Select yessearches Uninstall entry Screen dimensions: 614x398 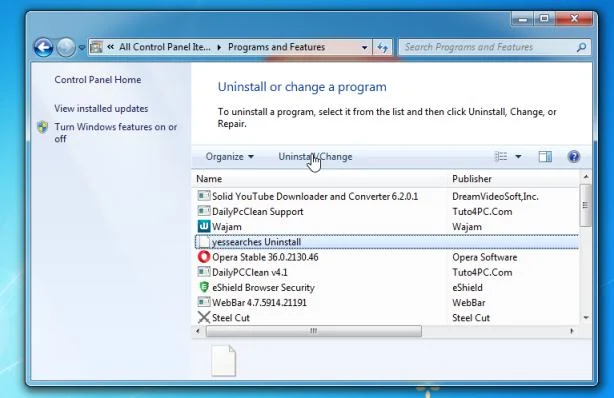tap(256, 242)
